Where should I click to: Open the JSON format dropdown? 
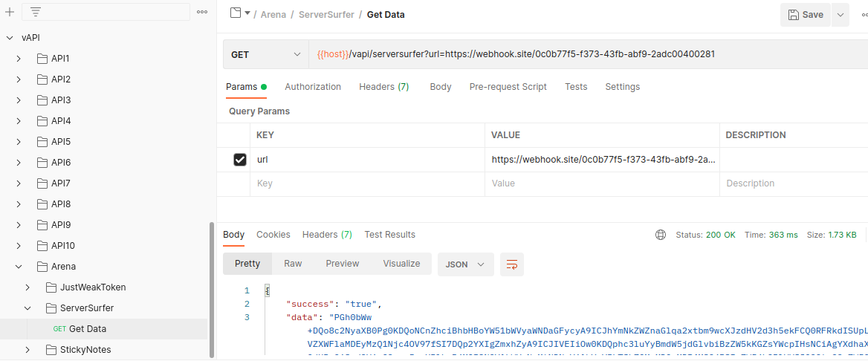[x=465, y=264]
